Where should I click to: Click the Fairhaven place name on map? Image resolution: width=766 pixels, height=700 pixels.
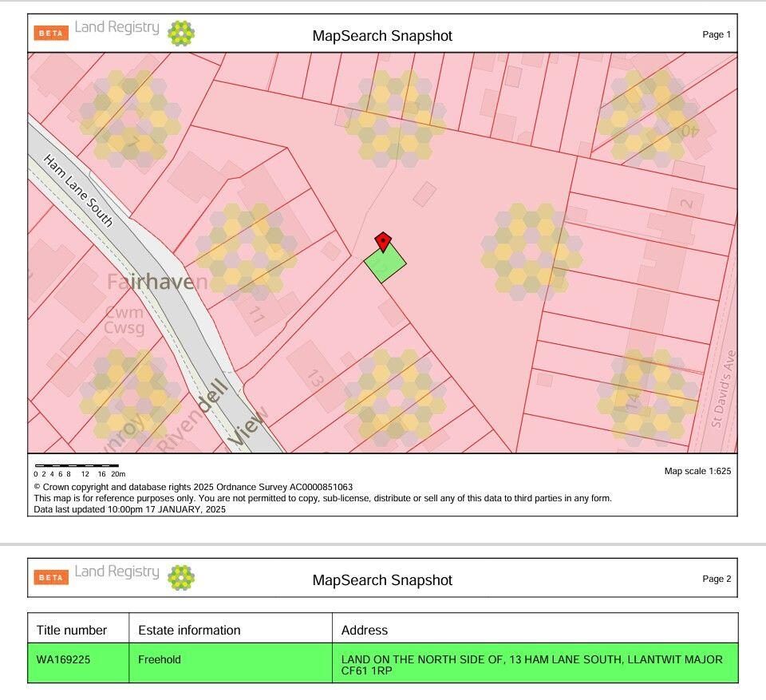coord(157,281)
